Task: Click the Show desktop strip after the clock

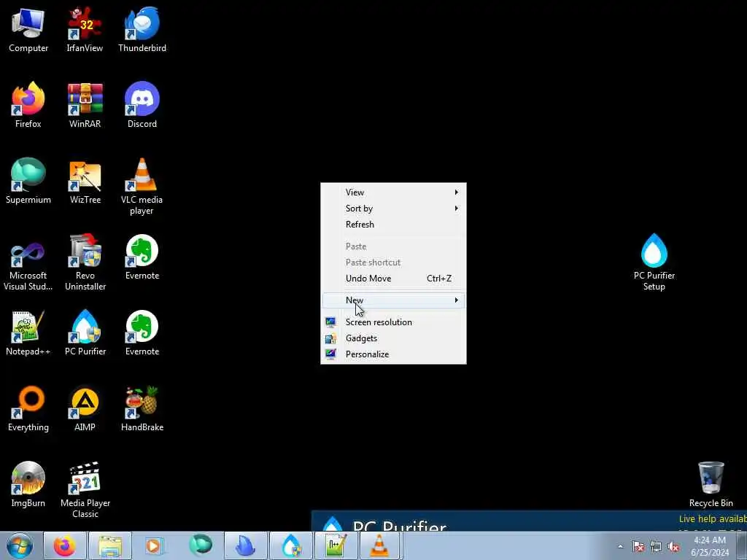Action: click(x=742, y=545)
